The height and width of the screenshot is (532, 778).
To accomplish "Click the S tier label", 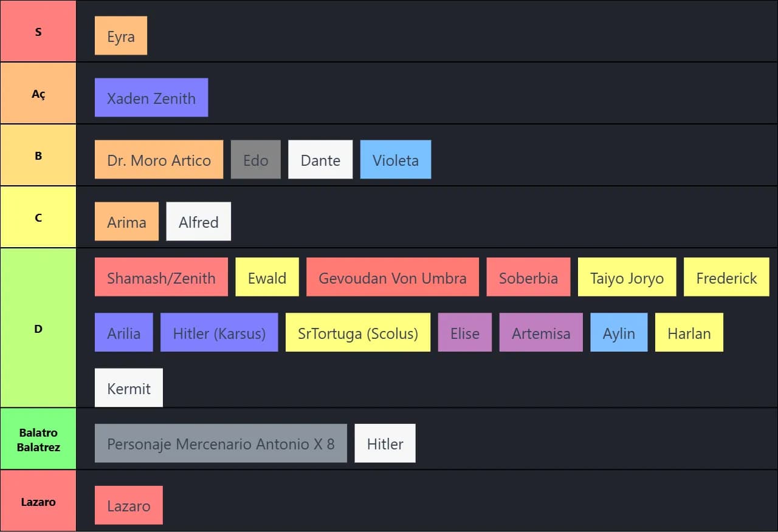I will click(38, 32).
